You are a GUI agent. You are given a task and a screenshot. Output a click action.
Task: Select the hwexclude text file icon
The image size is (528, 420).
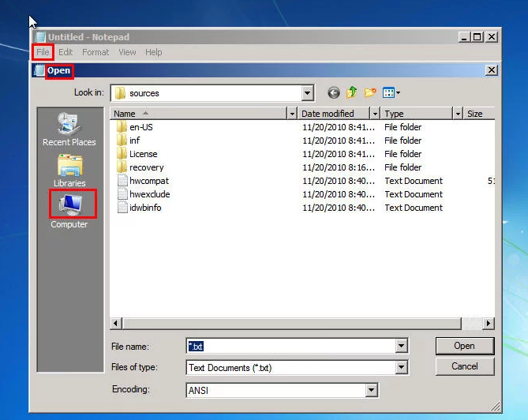(x=122, y=194)
